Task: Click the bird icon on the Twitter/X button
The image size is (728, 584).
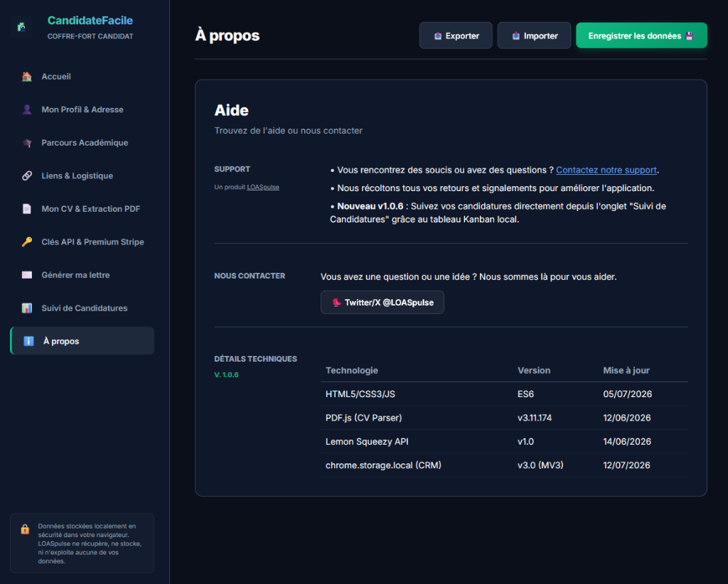Action: coord(336,303)
